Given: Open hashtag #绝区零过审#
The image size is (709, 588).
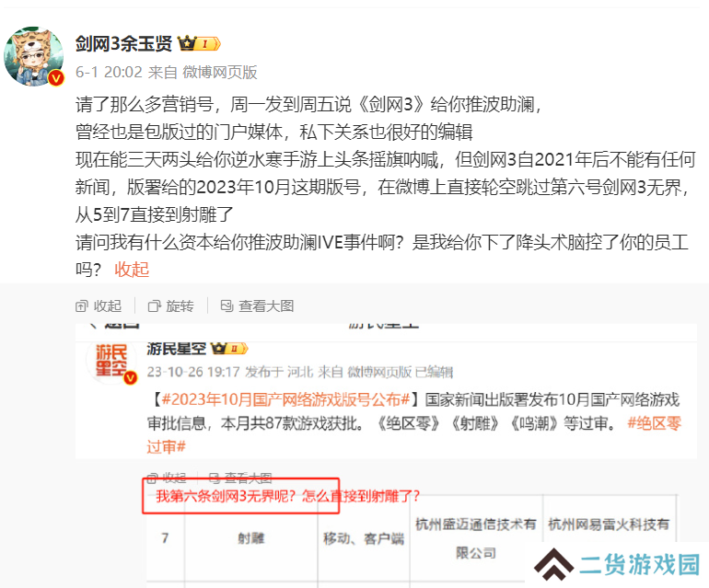Looking at the screenshot, I should (413, 434).
